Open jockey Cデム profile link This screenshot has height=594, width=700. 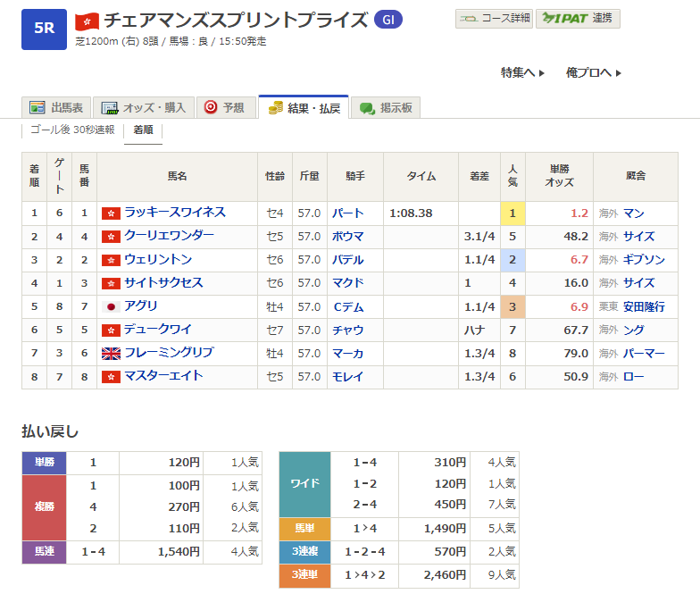(x=348, y=306)
